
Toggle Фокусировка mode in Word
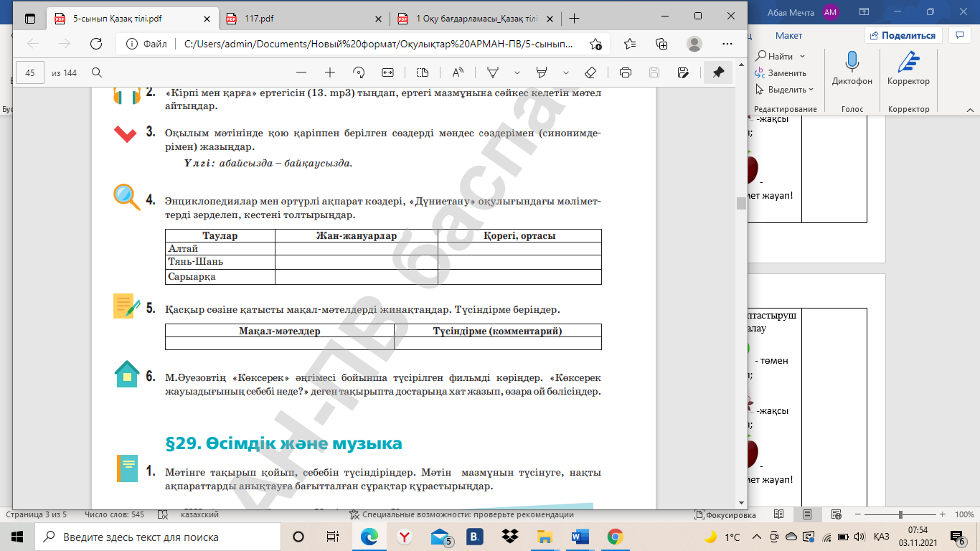click(725, 514)
